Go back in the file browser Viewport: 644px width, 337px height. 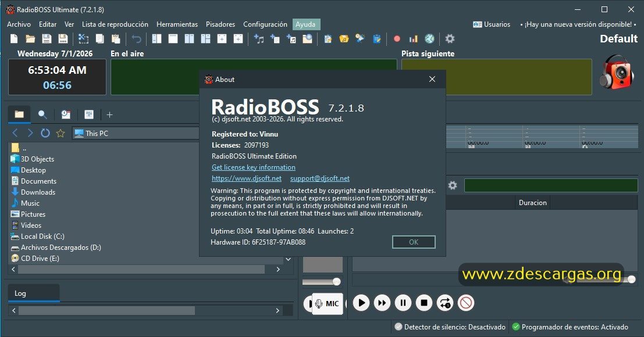point(15,133)
